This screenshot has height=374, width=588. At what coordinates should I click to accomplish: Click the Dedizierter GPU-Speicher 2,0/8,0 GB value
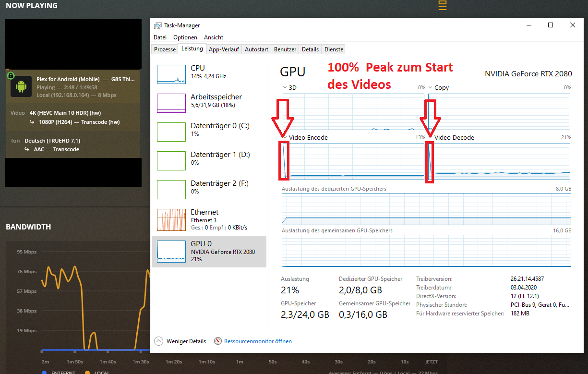(x=360, y=290)
